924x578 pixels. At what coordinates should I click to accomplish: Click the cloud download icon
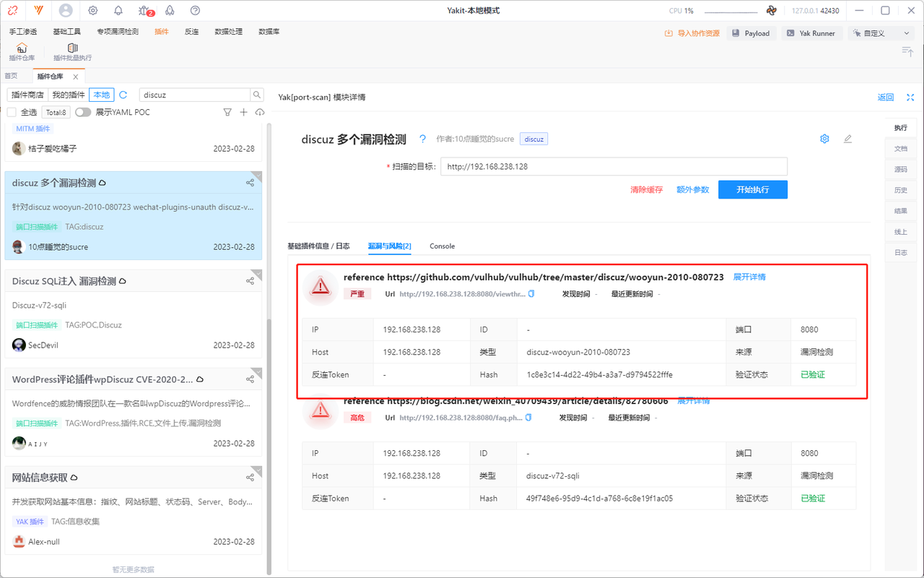(x=260, y=112)
